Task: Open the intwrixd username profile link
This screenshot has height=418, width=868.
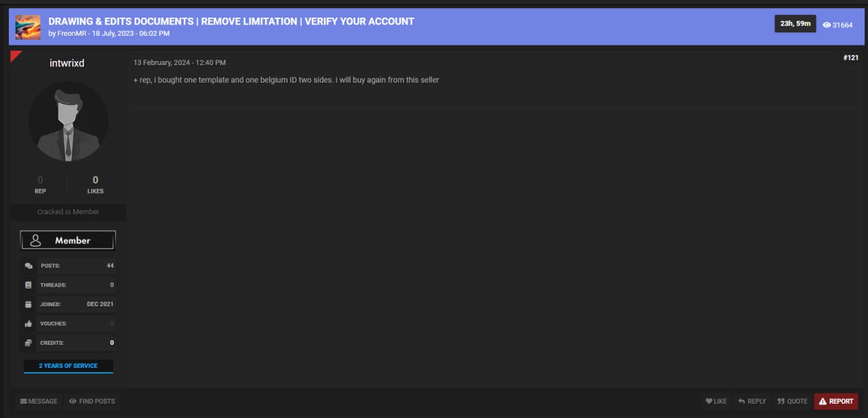Action: point(67,63)
